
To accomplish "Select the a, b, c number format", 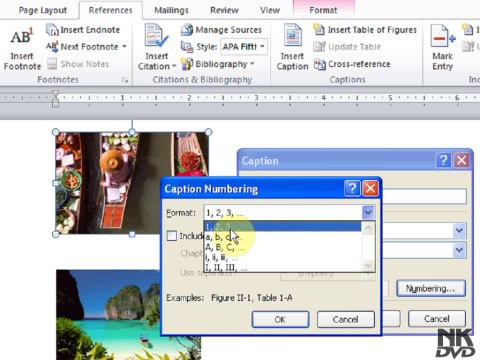I will click(283, 237).
